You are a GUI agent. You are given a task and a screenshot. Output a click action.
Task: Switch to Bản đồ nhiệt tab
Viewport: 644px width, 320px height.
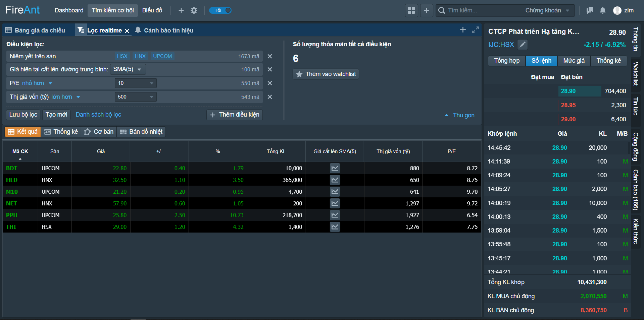coord(141,132)
